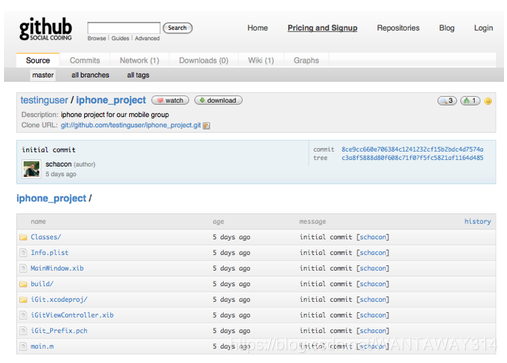Open schacon link in the iGitViewController.xib row
507x363 pixels.
click(373, 315)
